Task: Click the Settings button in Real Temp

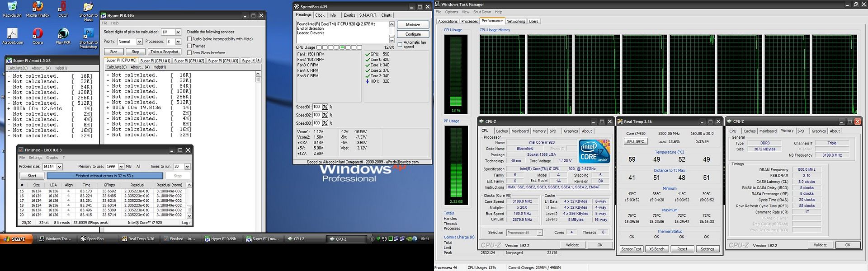Action: (708, 249)
